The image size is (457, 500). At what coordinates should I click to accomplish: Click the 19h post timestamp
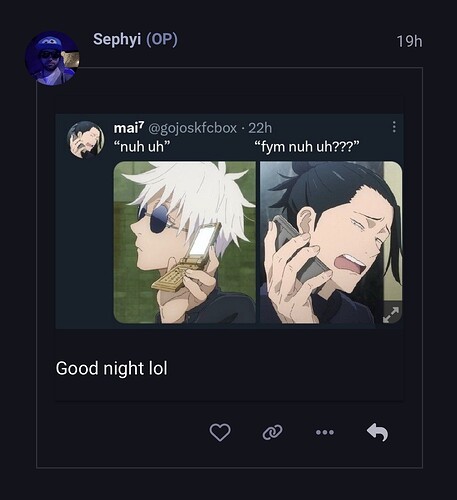coord(409,42)
